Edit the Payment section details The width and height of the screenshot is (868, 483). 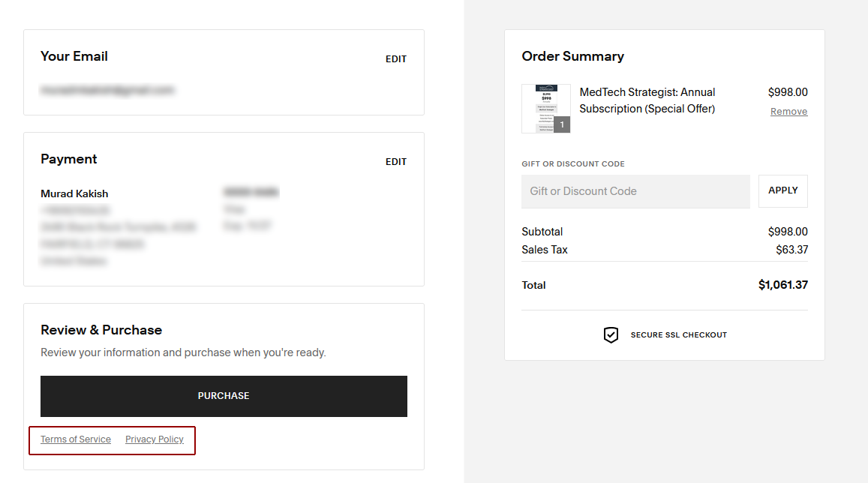[x=395, y=162]
